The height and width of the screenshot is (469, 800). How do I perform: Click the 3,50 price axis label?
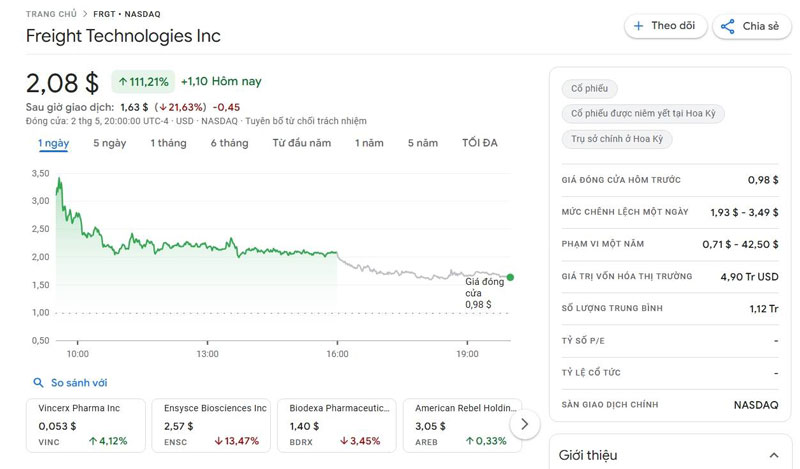(x=40, y=173)
